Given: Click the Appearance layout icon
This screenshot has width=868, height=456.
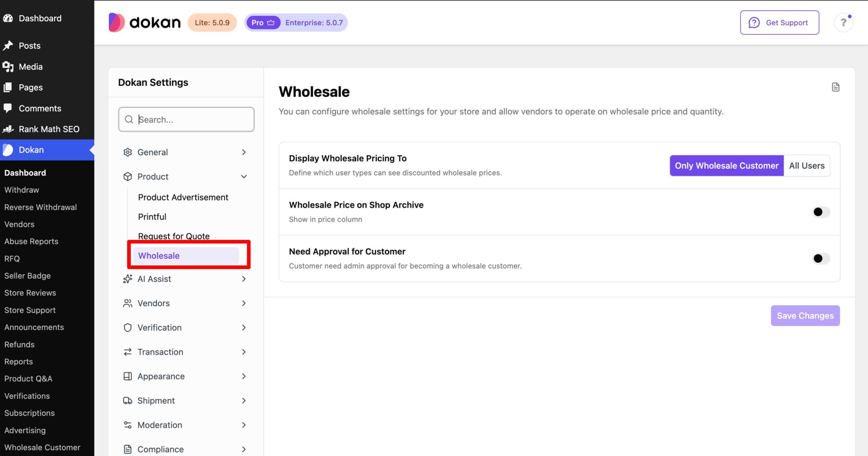Looking at the screenshot, I should click(127, 377).
